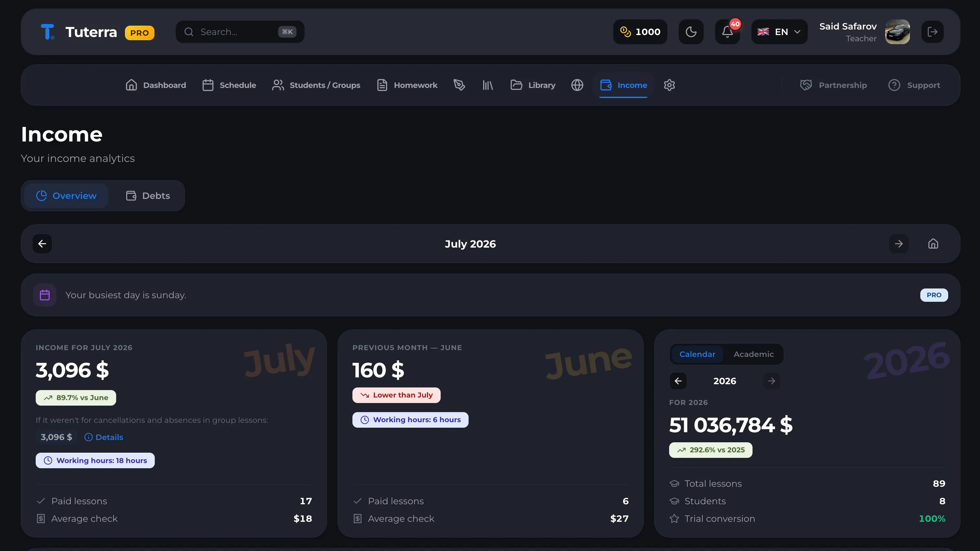Click the ⌘K shortcut badge in search
The width and height of the screenshot is (980, 551).
pos(287,32)
